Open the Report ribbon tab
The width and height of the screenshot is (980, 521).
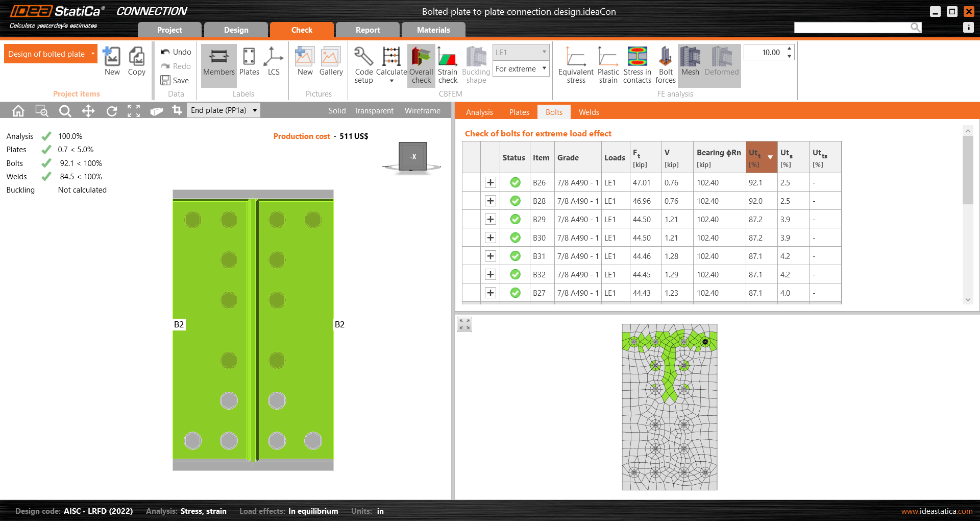367,30
